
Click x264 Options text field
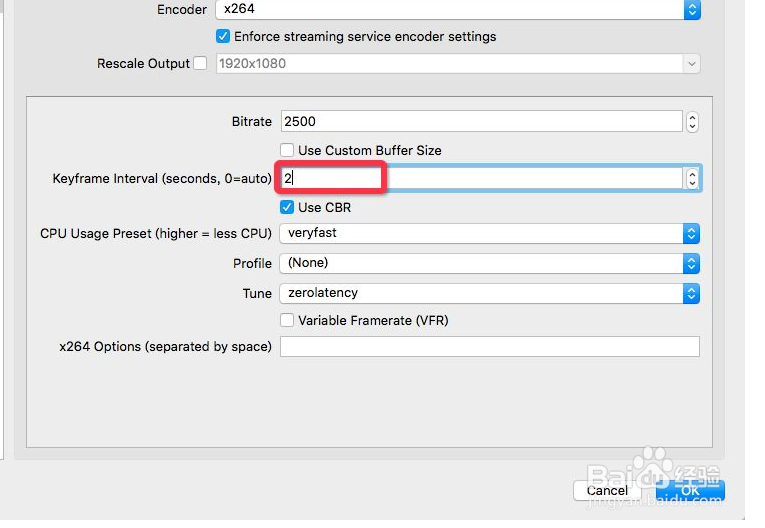coord(490,346)
